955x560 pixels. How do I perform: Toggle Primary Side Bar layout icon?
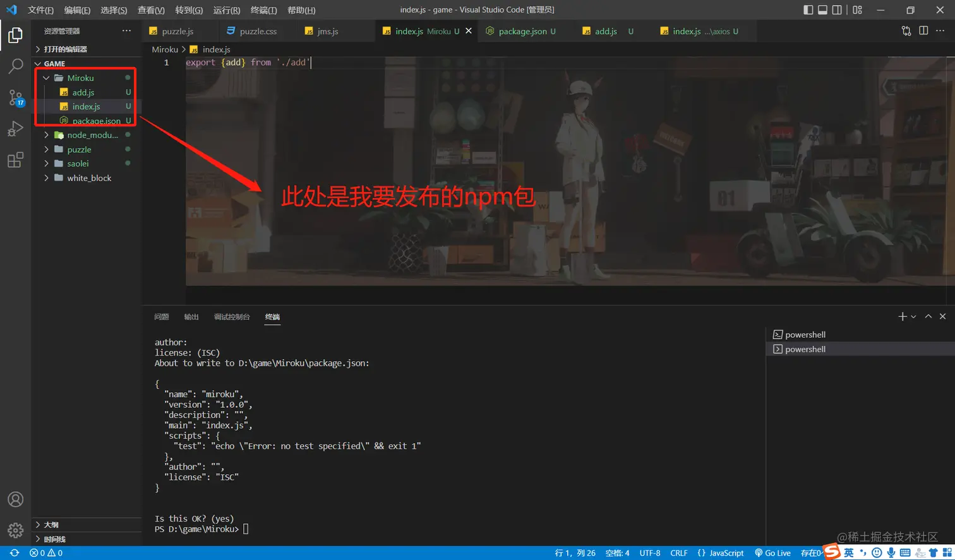click(x=808, y=9)
